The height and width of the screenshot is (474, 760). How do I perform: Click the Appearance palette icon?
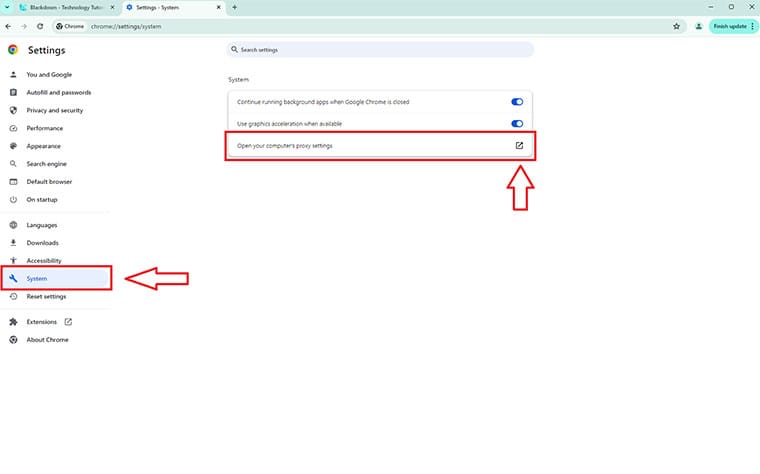(x=13, y=146)
